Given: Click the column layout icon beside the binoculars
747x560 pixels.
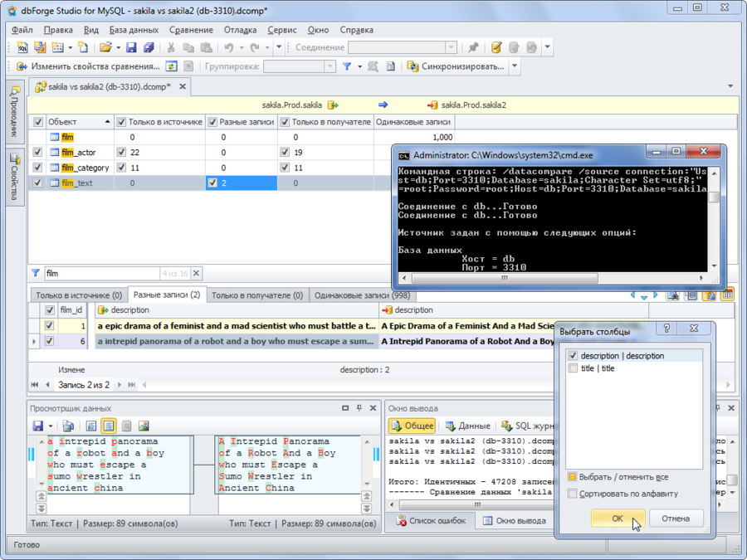Looking at the screenshot, I should pos(691,295).
